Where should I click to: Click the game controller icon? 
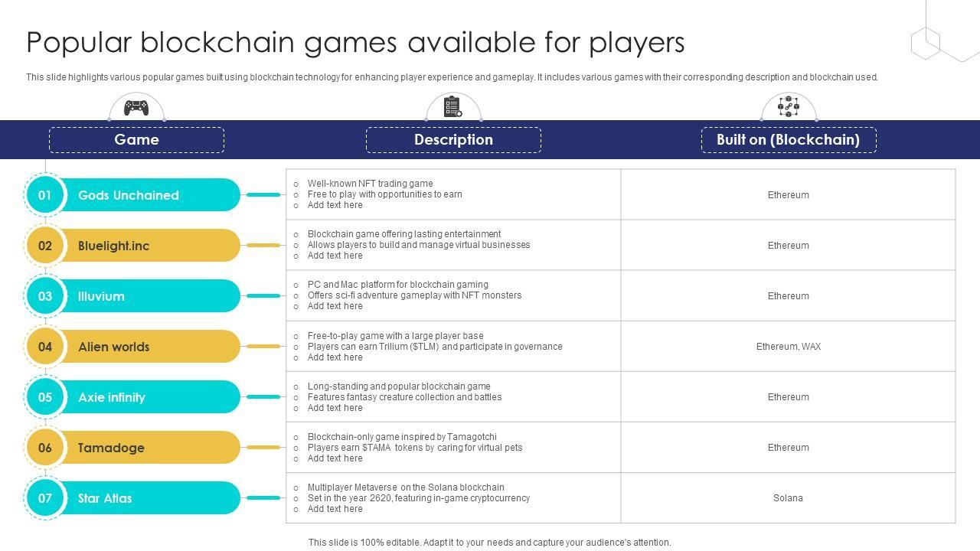click(136, 107)
